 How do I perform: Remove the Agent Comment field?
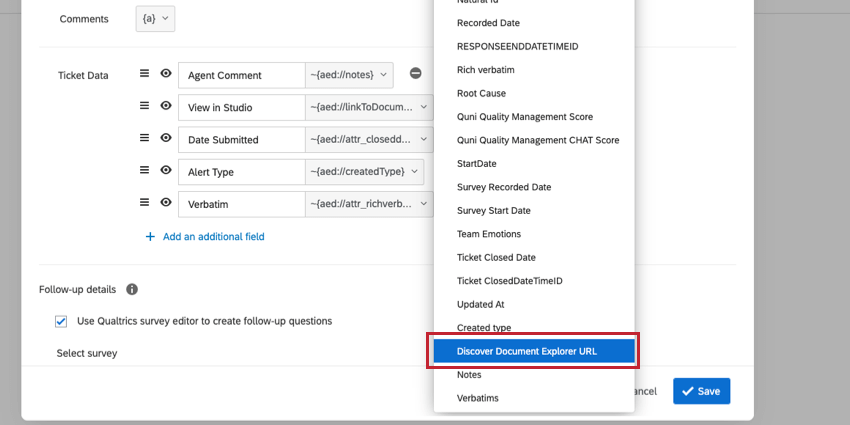pos(416,74)
